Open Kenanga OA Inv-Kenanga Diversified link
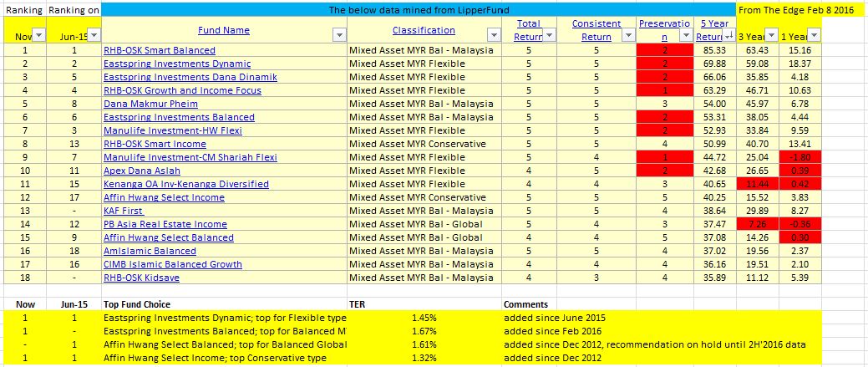 (x=186, y=184)
